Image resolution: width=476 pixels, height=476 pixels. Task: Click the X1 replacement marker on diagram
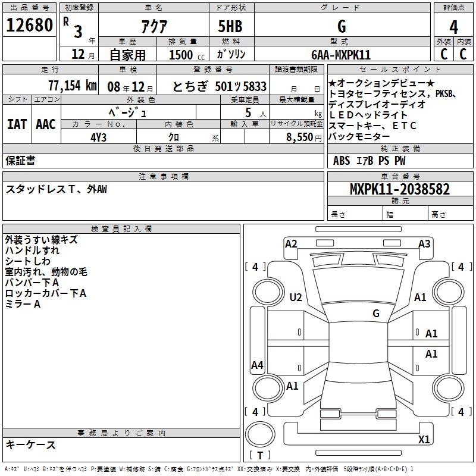pos(424,440)
